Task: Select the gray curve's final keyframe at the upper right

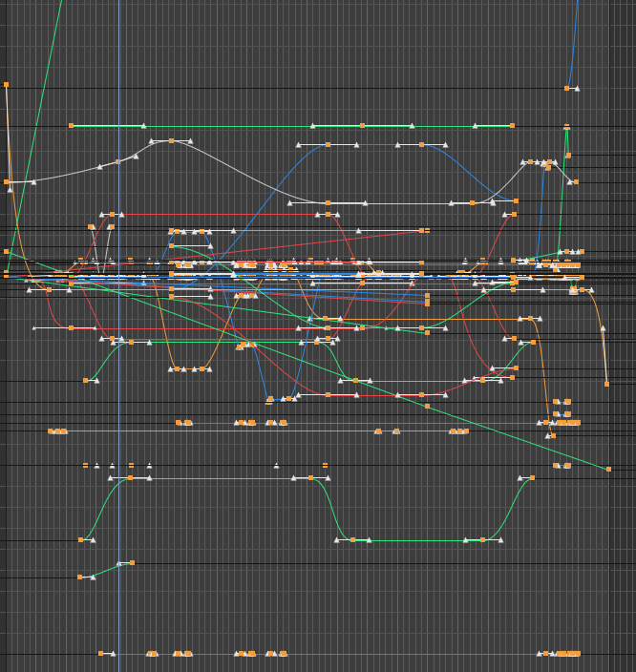Action: coord(576,182)
